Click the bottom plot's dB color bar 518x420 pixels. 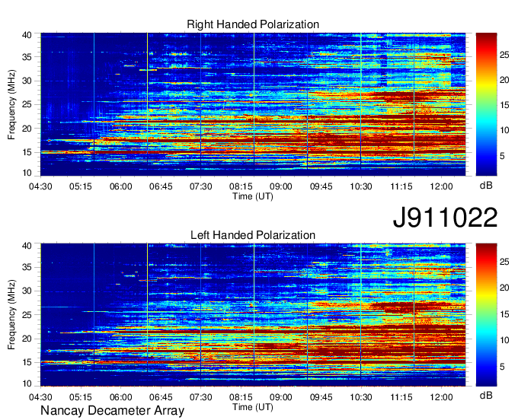point(486,315)
